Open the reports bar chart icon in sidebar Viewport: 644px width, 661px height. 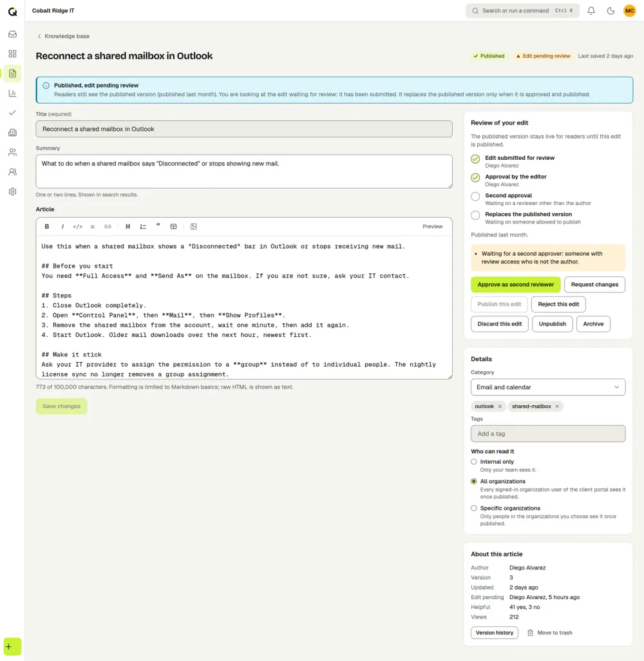tap(12, 93)
